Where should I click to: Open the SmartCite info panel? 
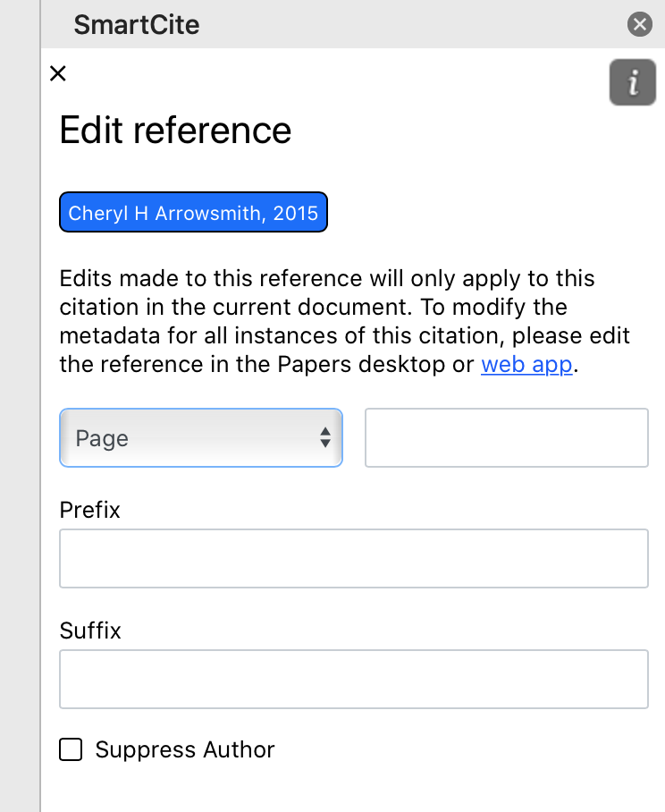click(x=633, y=81)
